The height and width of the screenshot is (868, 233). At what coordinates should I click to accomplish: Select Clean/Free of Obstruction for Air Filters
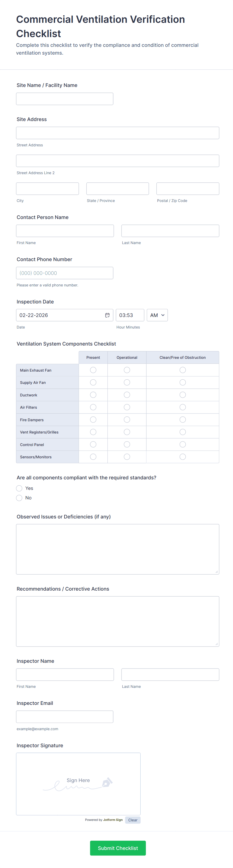(x=182, y=407)
